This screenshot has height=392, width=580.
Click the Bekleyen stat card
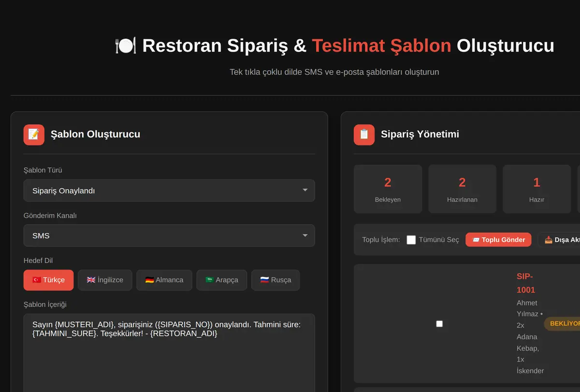(x=388, y=189)
